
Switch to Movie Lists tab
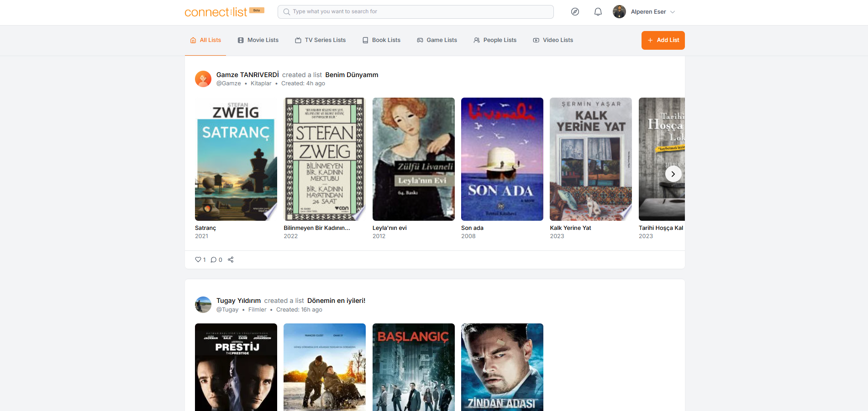pyautogui.click(x=258, y=40)
